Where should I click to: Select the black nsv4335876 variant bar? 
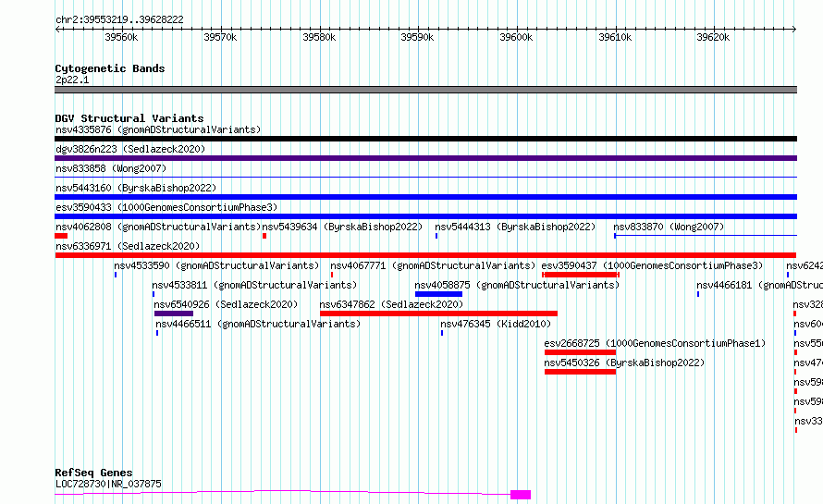tap(425, 139)
